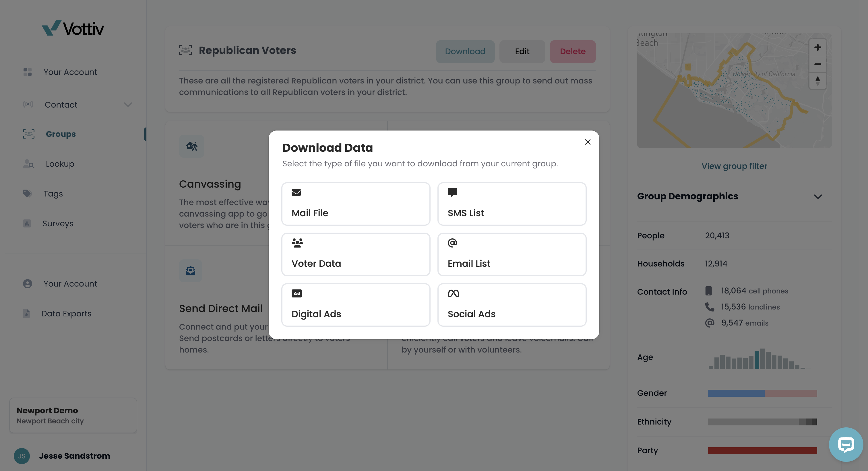Click the envelope icon on Mail File
This screenshot has width=868, height=471.
tap(296, 192)
